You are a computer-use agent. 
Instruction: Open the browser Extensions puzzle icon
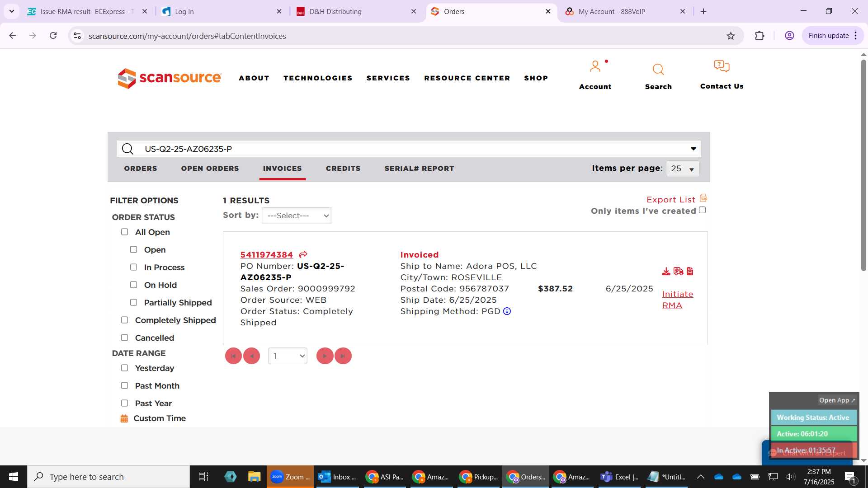760,36
